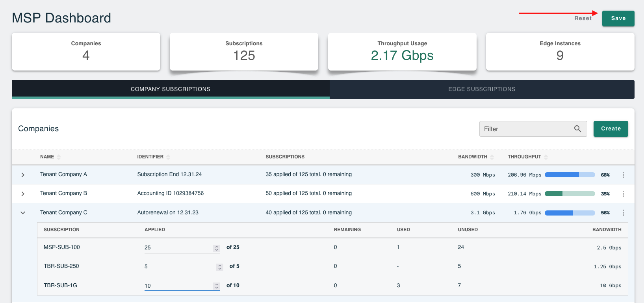Expand the Tenant Company B row
Screen dimensions: 644x303
point(23,194)
